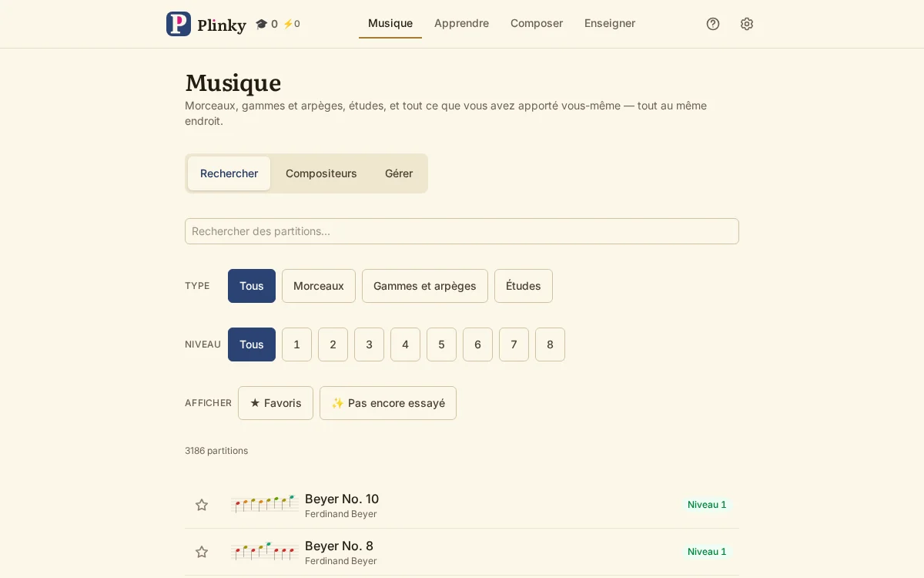Click the lightning bolt streak indicator
Viewport: 924px width, 578px height.
(291, 24)
